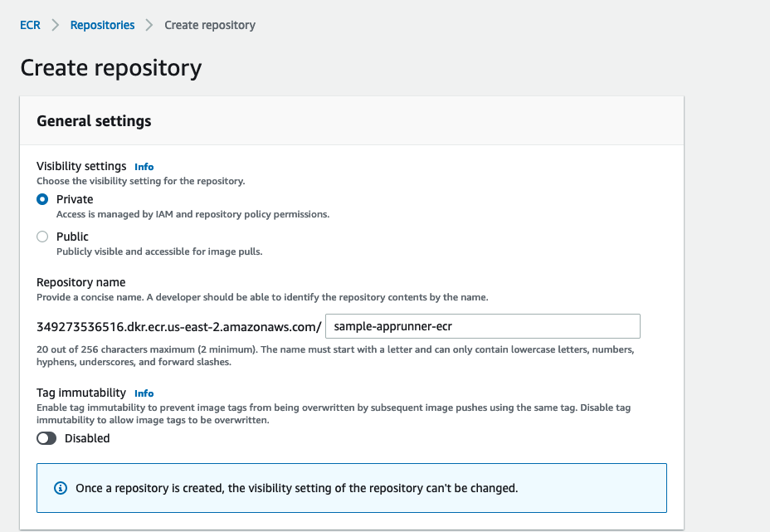This screenshot has height=532, width=770.
Task: Click the Disabled label beside the toggle
Action: (87, 438)
